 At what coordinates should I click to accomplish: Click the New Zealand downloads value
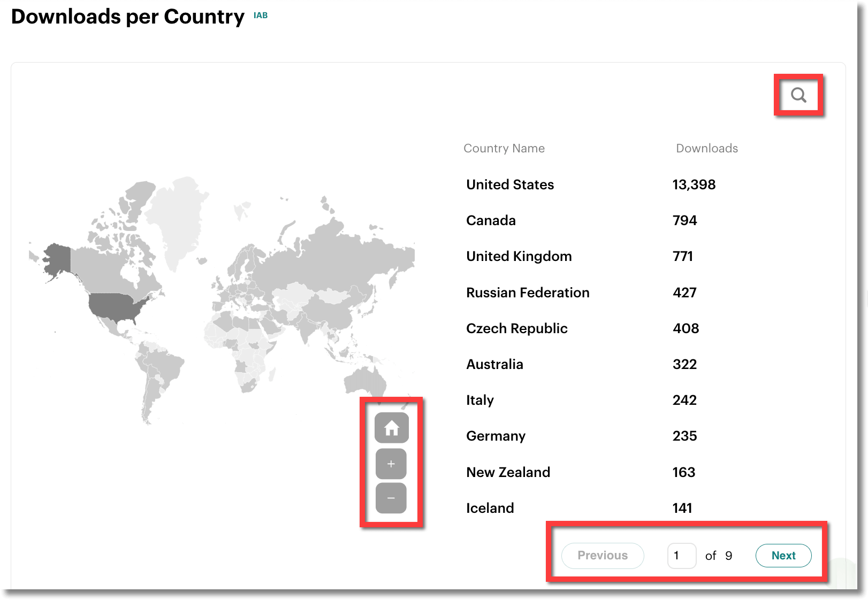[x=684, y=472]
